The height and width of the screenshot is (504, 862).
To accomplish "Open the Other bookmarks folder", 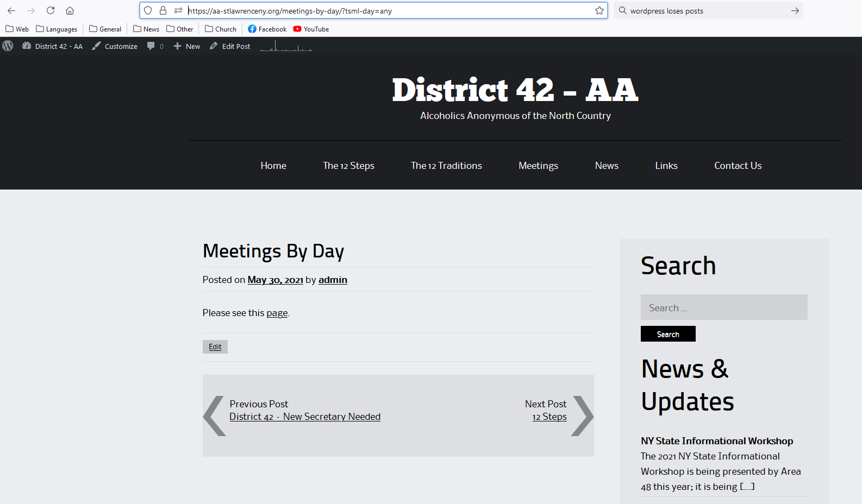I will pos(179,29).
